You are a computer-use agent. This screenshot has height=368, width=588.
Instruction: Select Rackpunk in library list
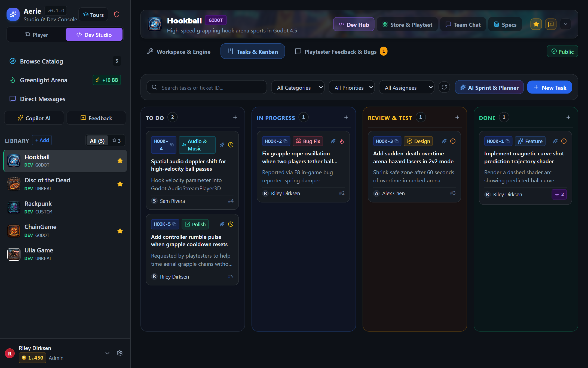65,207
